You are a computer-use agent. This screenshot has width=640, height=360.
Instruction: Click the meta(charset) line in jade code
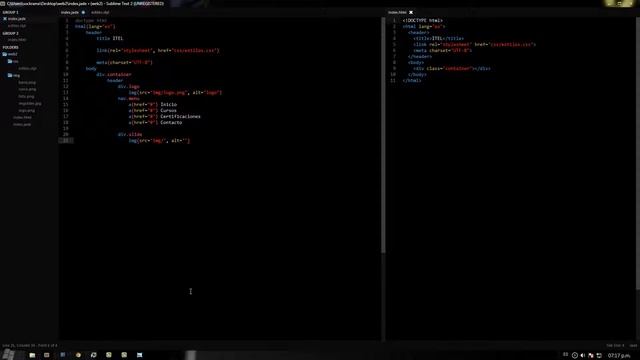124,62
